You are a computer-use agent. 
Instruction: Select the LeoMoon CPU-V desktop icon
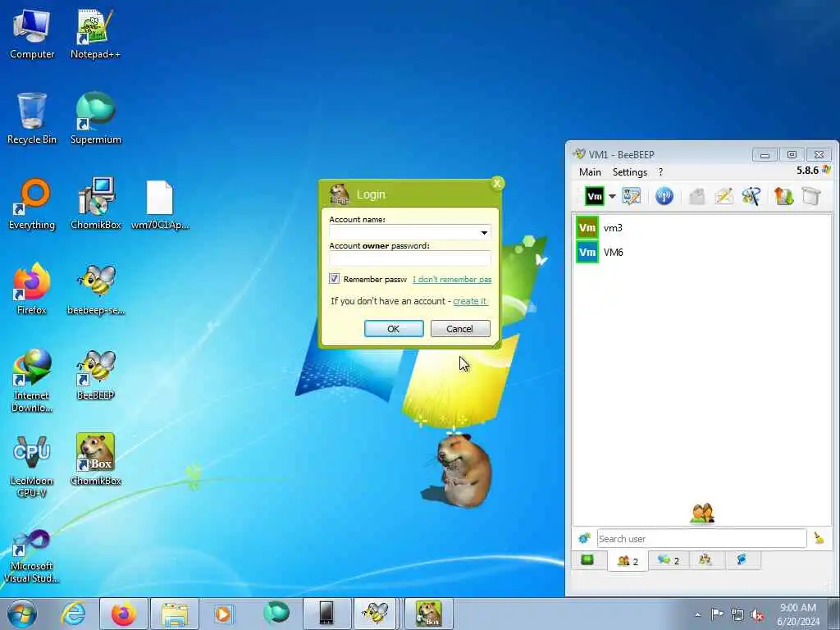[32, 466]
